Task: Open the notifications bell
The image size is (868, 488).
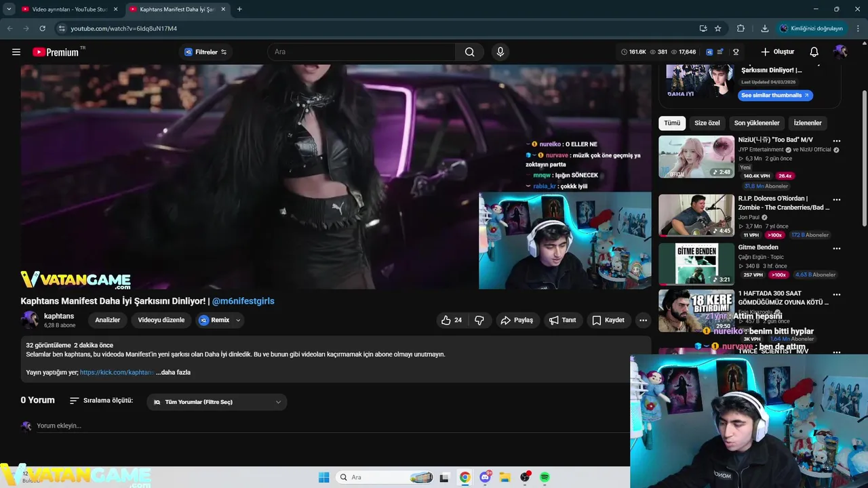Action: pyautogui.click(x=814, y=52)
